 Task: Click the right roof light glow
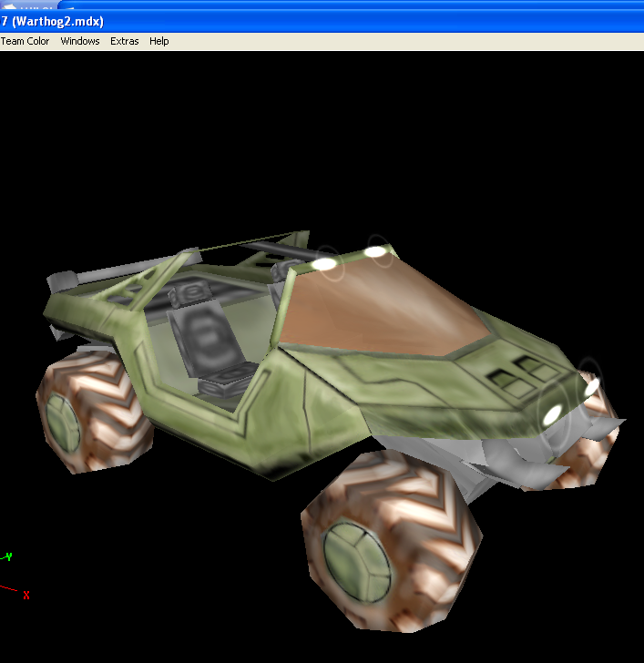point(375,252)
